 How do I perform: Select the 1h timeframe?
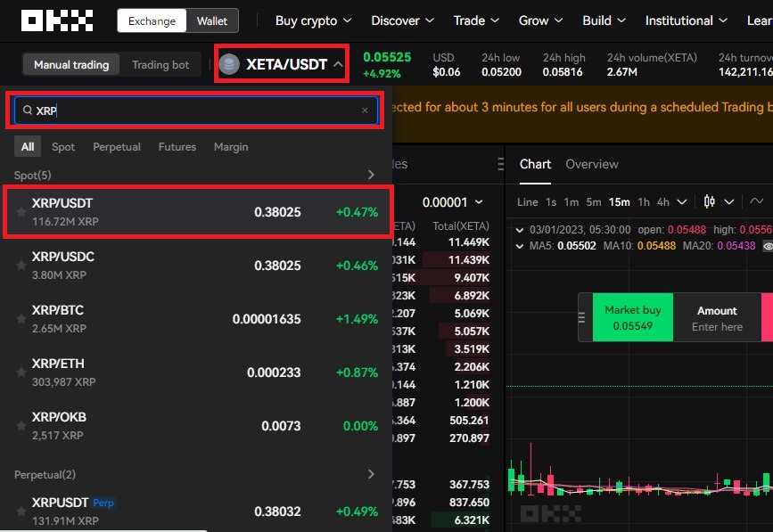[x=644, y=202]
